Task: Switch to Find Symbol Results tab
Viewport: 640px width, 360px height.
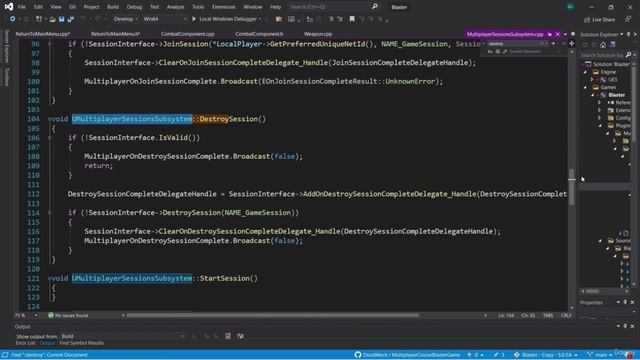Action: tap(82, 343)
